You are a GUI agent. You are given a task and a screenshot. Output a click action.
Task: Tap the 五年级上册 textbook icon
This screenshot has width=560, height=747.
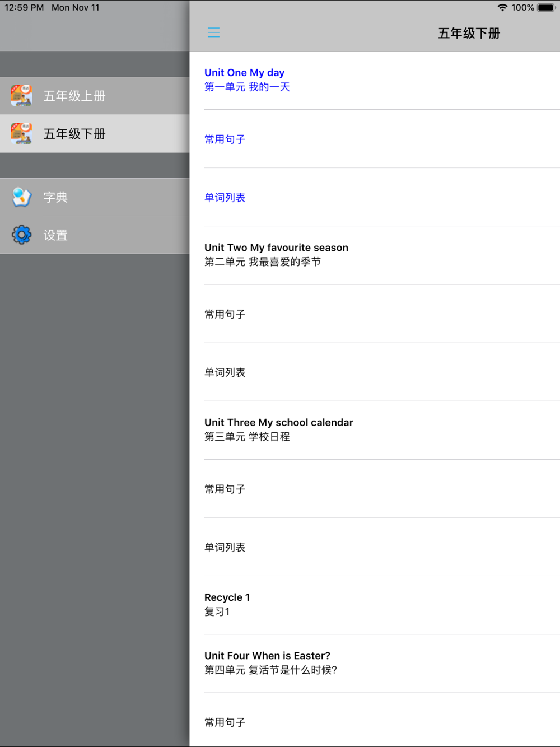click(22, 96)
